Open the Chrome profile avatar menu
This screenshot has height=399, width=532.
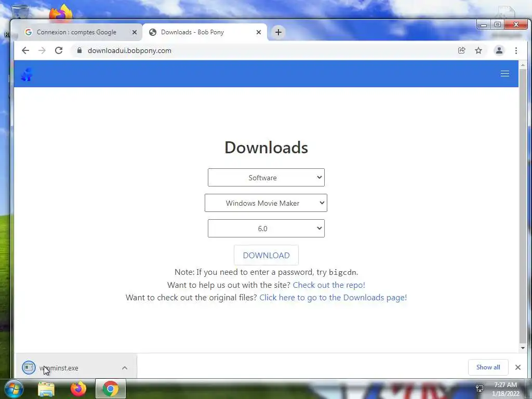(499, 50)
